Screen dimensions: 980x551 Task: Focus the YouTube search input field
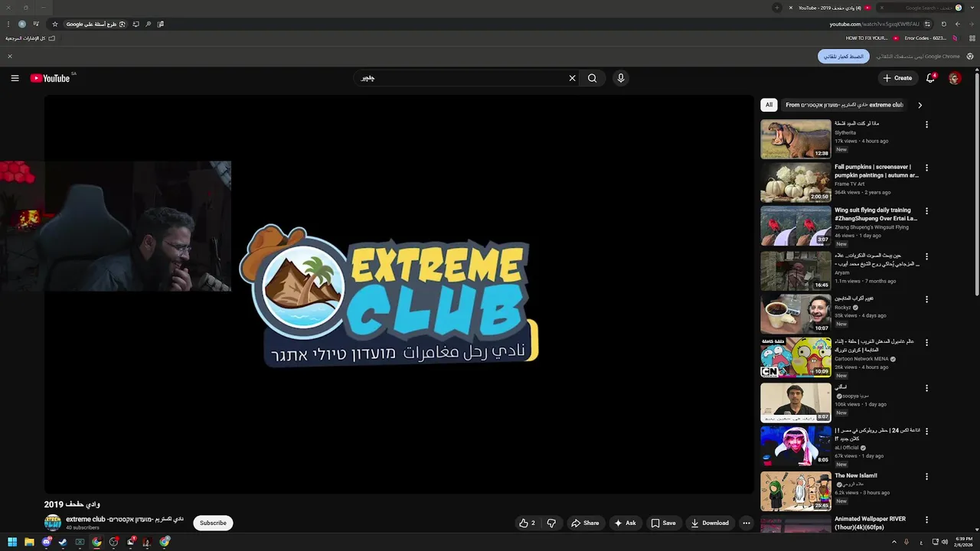[459, 78]
